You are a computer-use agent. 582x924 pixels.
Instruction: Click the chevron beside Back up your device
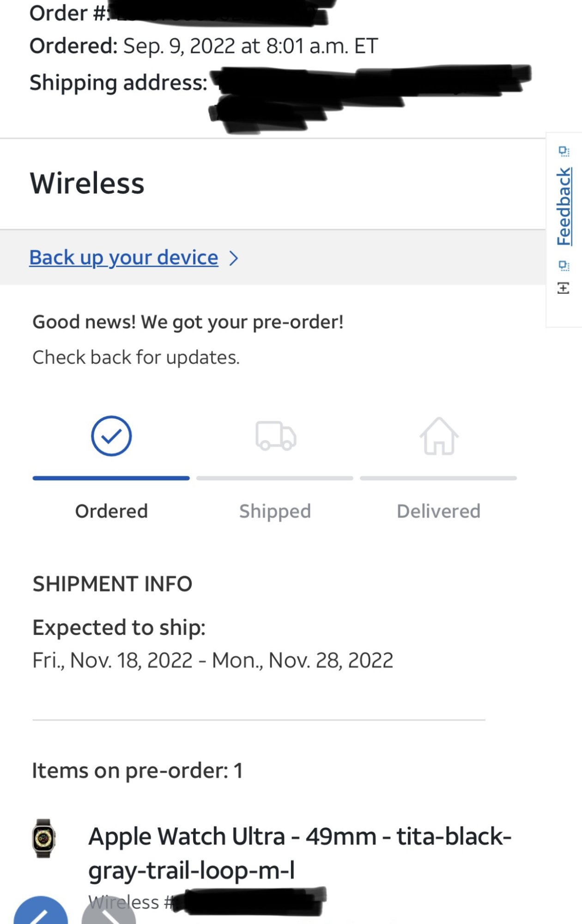[234, 258]
